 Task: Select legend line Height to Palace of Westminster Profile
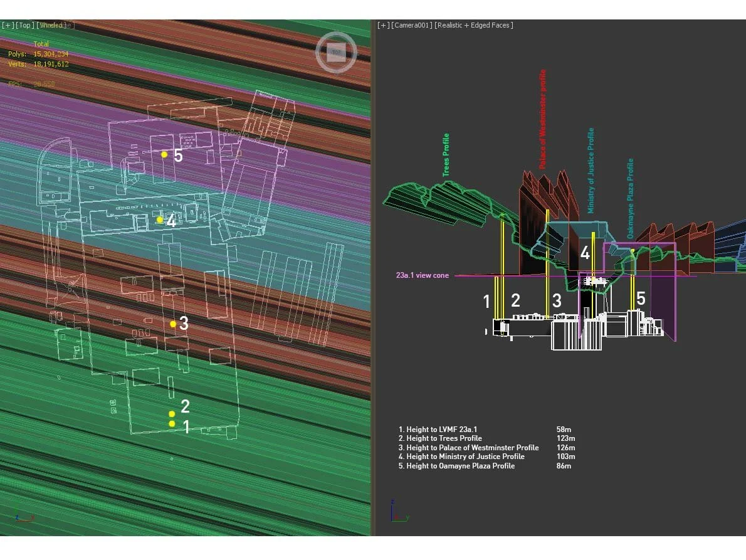click(469, 448)
